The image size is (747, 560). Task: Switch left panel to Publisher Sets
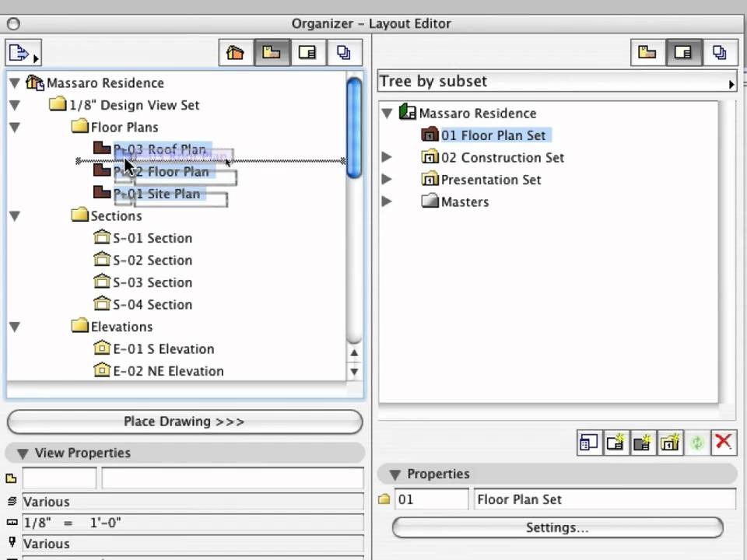pos(344,52)
